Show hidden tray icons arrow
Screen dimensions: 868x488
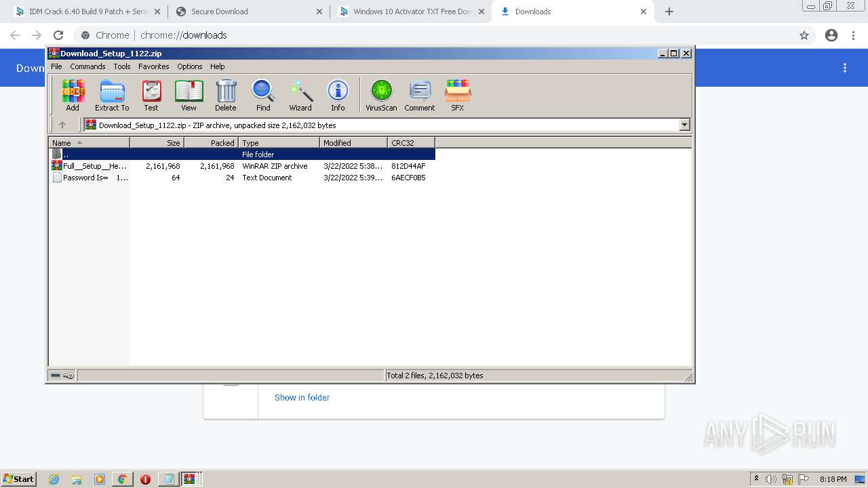pos(756,479)
